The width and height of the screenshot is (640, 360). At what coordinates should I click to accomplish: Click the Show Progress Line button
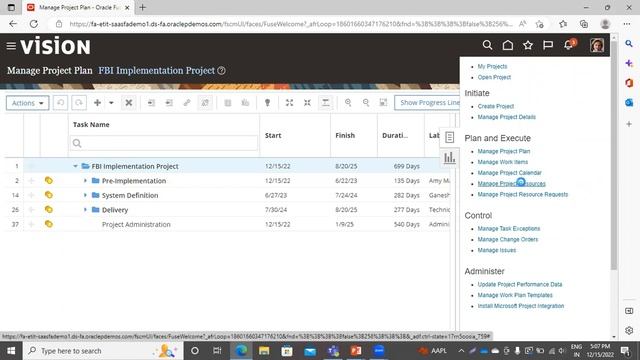point(427,103)
